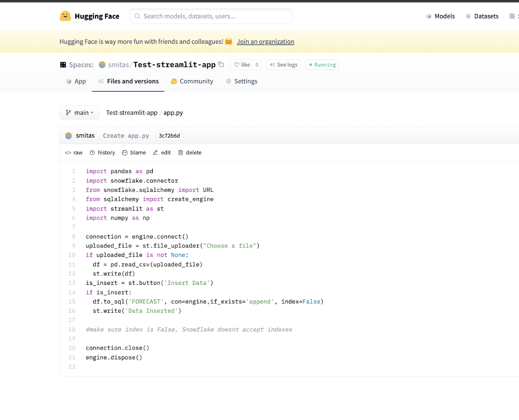
Task: Delete app.py
Action: (x=190, y=153)
